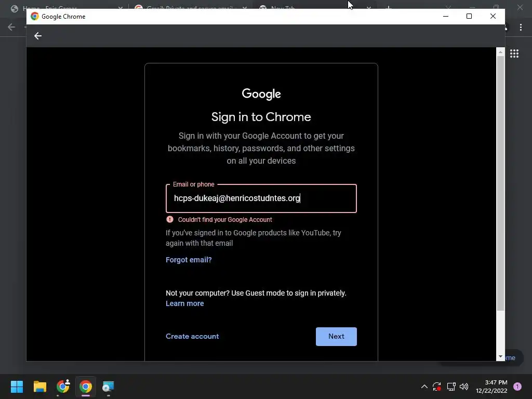This screenshot has width=532, height=399.
Task: Open the Chrome three-dot menu
Action: 521,28
